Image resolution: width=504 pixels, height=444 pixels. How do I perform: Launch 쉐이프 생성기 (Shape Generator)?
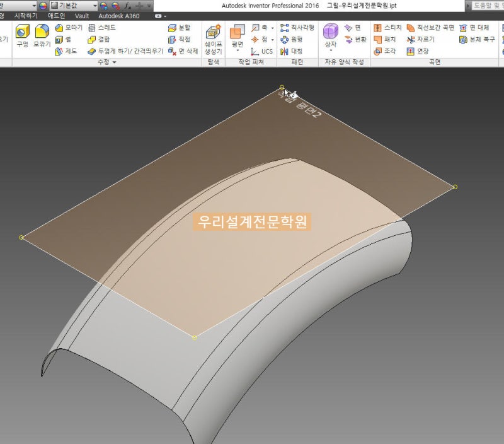coord(214,39)
